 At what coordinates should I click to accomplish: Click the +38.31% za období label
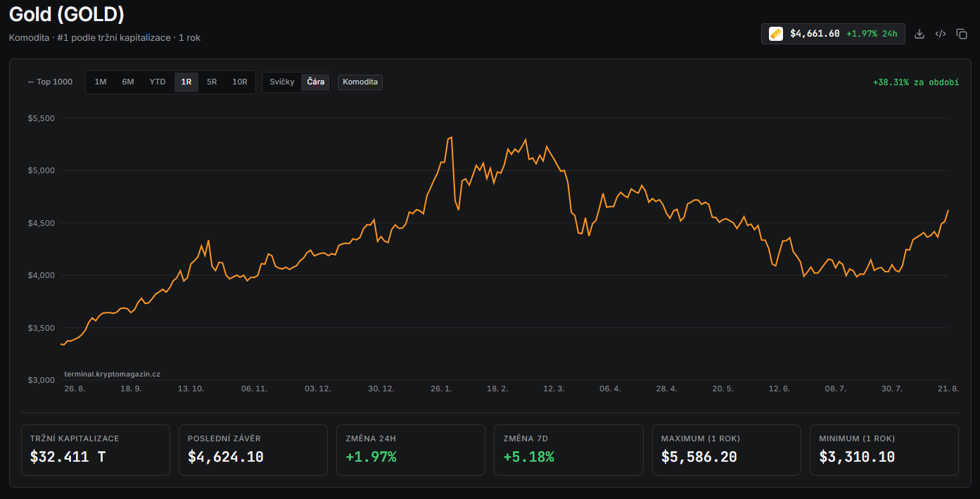(916, 82)
